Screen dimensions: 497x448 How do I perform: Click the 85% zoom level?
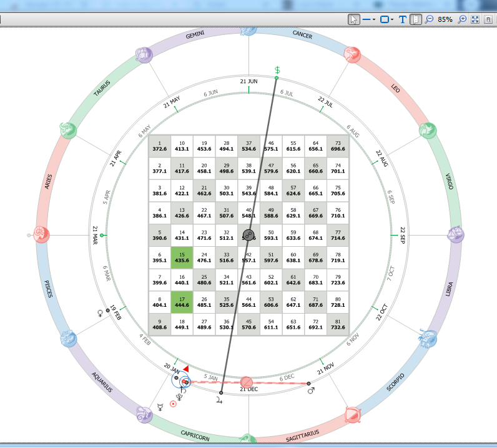(445, 19)
